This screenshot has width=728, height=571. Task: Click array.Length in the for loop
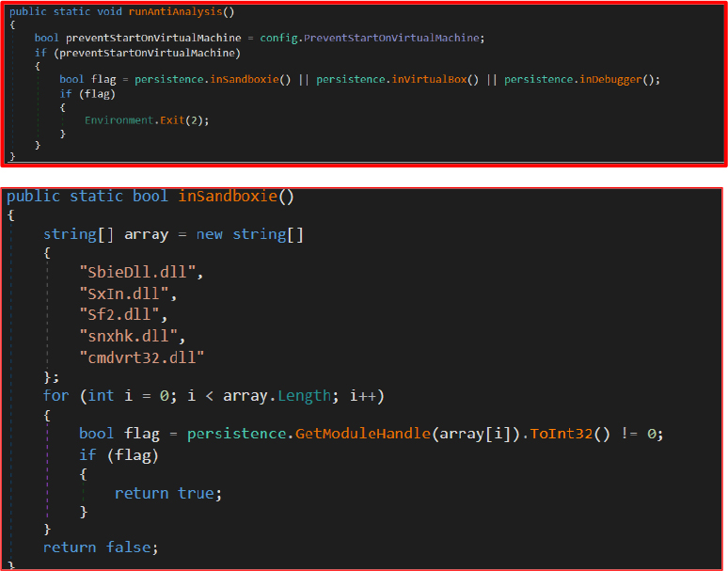(277, 395)
